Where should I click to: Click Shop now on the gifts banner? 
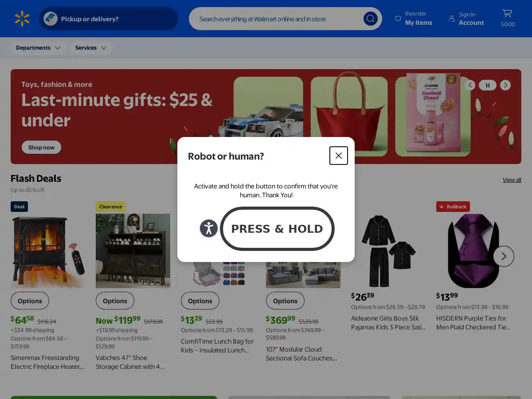[x=41, y=147]
